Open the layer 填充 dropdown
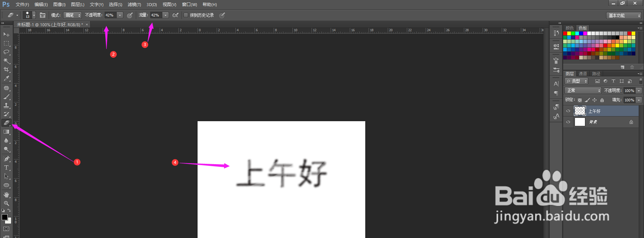Image resolution: width=644 pixels, height=238 pixels. 639,100
